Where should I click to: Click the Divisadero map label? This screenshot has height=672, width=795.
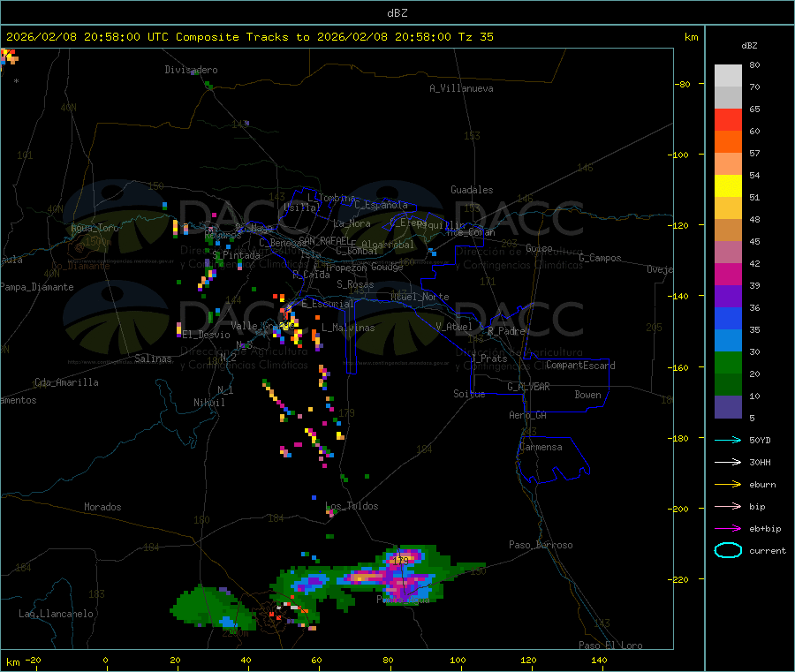(x=191, y=70)
